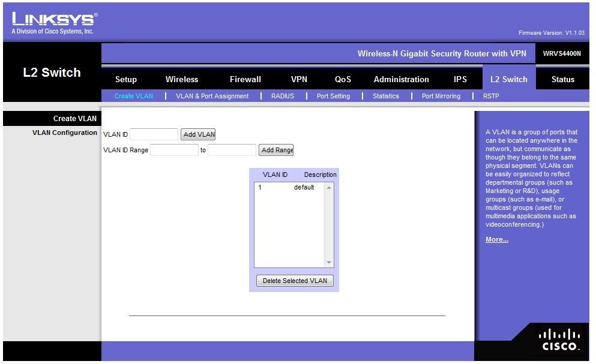The height and width of the screenshot is (364, 596).
Task: Switch to the Wireless tab
Action: (x=182, y=79)
